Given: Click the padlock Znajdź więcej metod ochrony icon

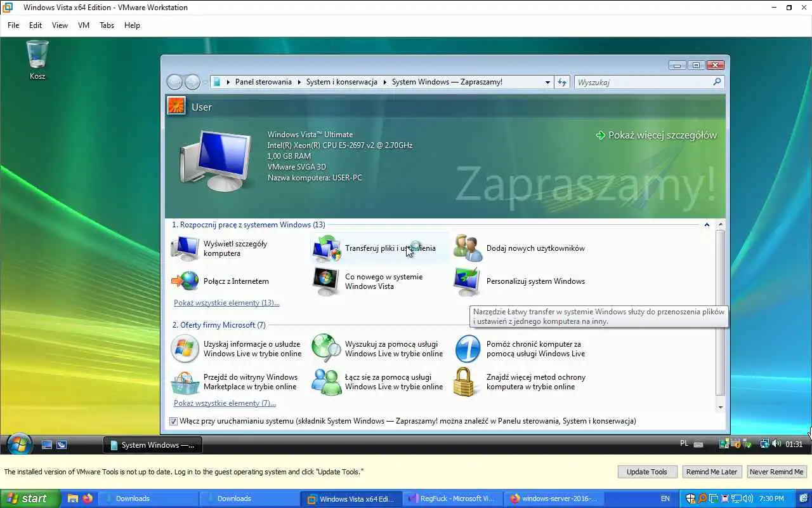Looking at the screenshot, I should [465, 382].
